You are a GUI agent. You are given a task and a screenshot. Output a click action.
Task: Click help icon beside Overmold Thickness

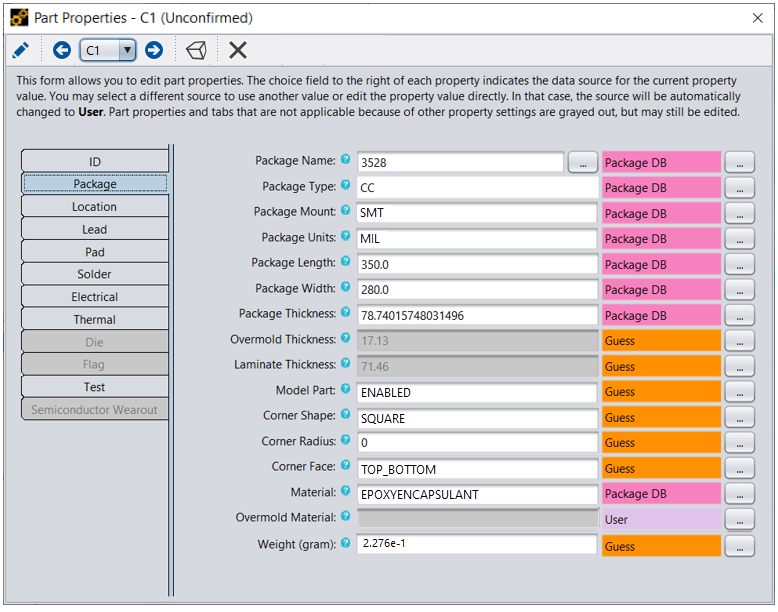click(346, 338)
